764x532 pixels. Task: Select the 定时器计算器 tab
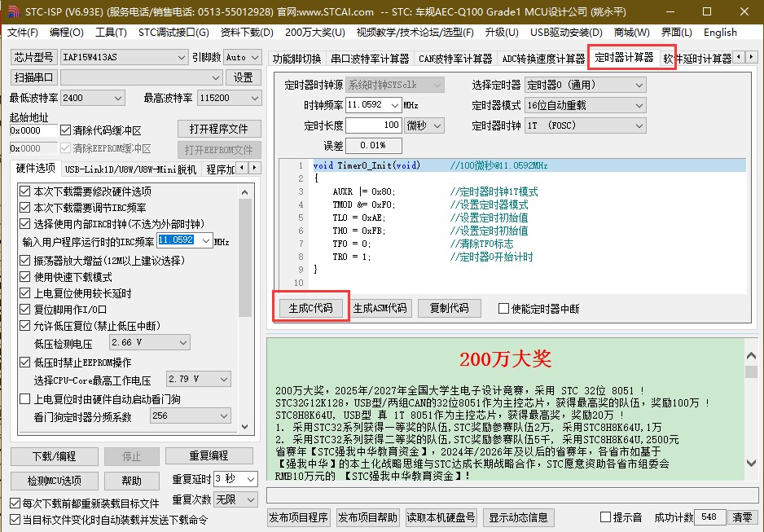tap(624, 58)
